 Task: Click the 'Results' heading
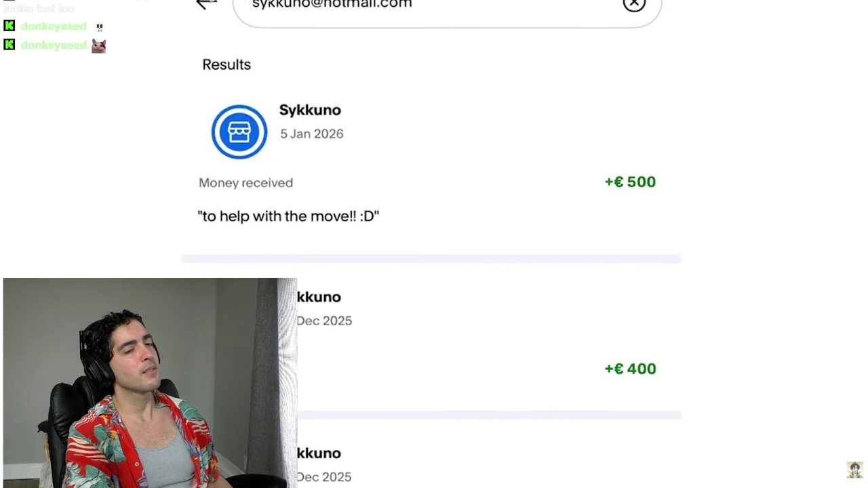point(226,64)
